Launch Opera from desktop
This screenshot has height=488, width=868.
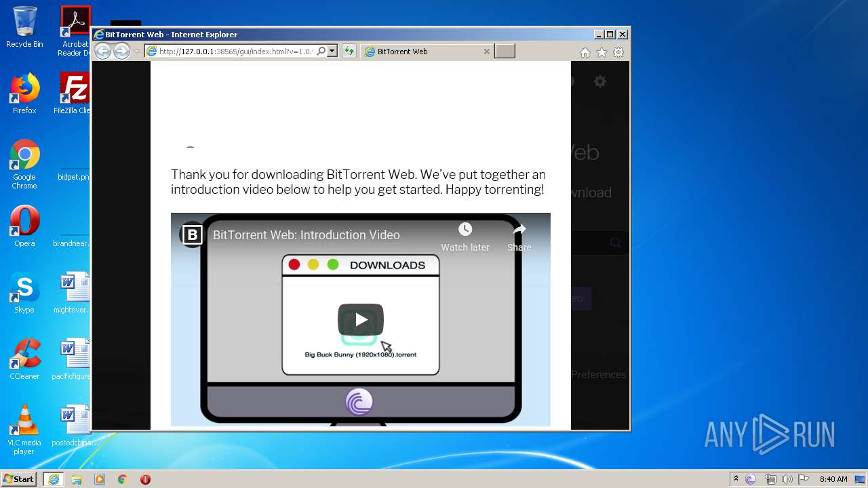[x=24, y=226]
